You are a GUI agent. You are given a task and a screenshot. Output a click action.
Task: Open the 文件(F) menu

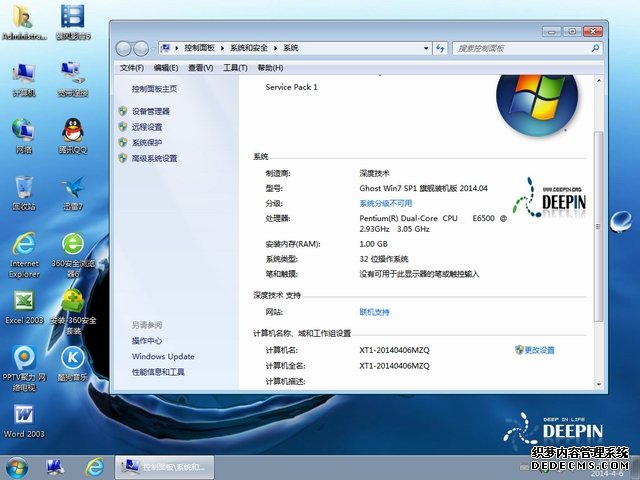click(x=131, y=68)
